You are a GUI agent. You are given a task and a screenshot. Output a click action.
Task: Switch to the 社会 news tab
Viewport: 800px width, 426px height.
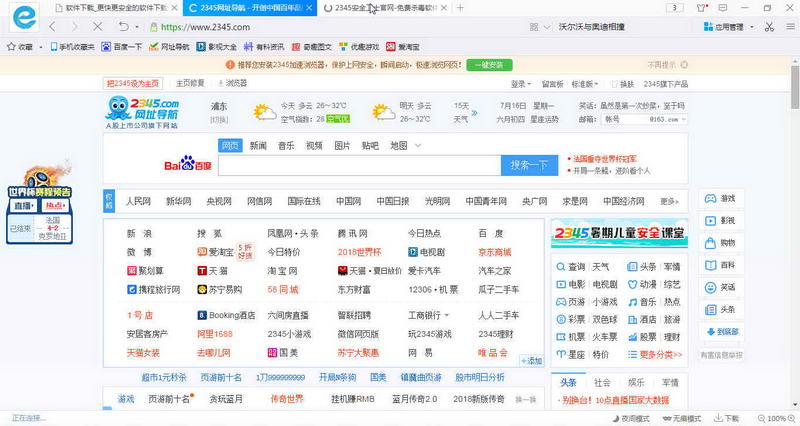click(x=602, y=383)
